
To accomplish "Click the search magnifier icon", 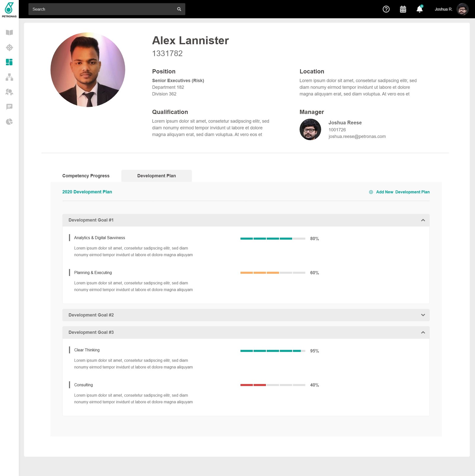I will click(x=179, y=9).
